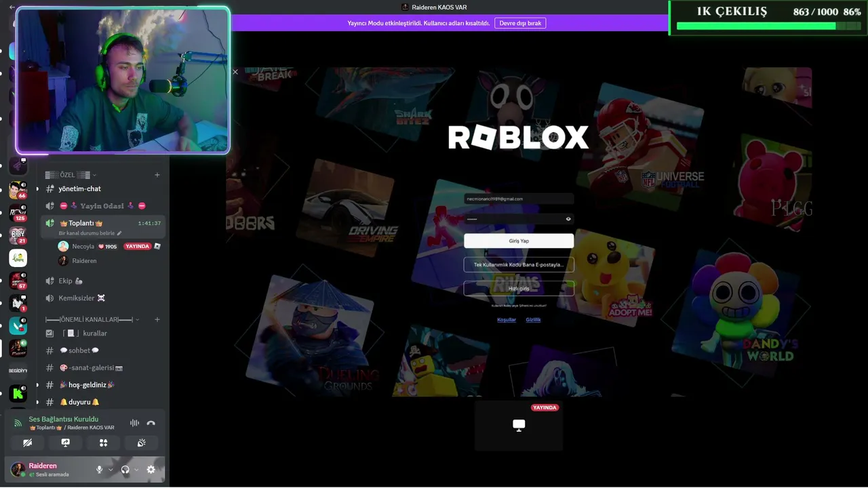Open the BEGIDIYY server

pos(18,371)
